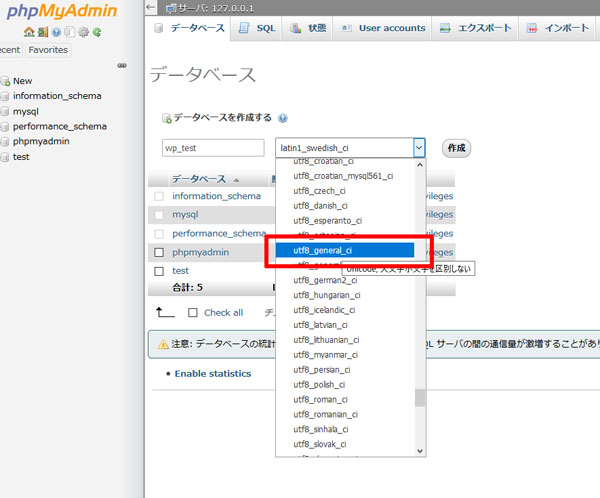Viewport: 600px width, 498px height.
Task: Choose utf8_roman_ci collation option
Action: 345,400
